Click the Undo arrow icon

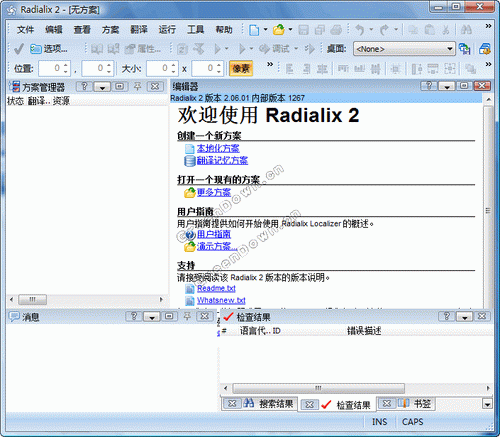pyautogui.click(x=359, y=30)
